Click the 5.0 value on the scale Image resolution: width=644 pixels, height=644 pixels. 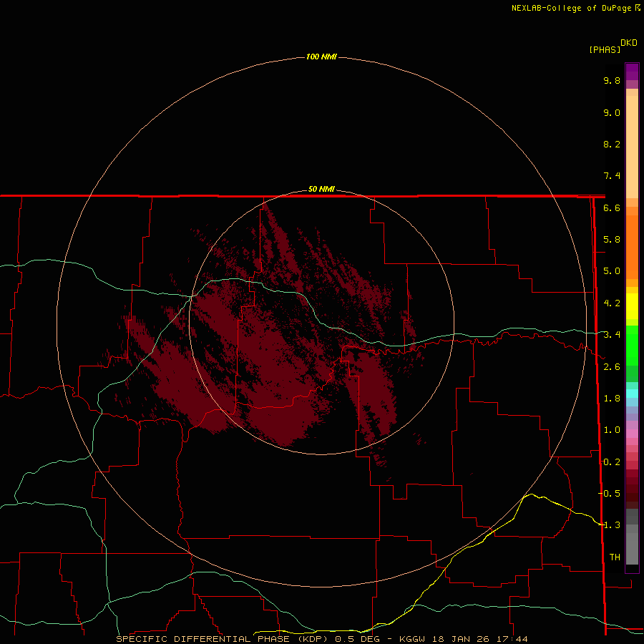click(612, 271)
